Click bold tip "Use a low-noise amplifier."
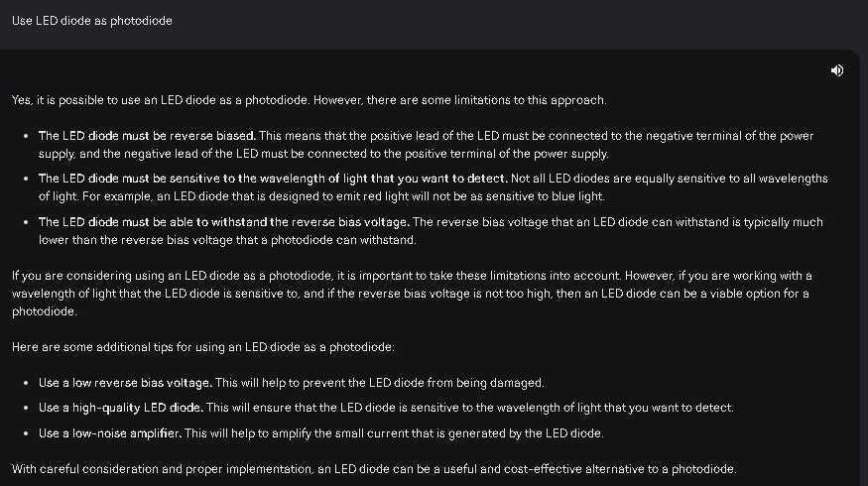The width and height of the screenshot is (868, 486). 110,432
